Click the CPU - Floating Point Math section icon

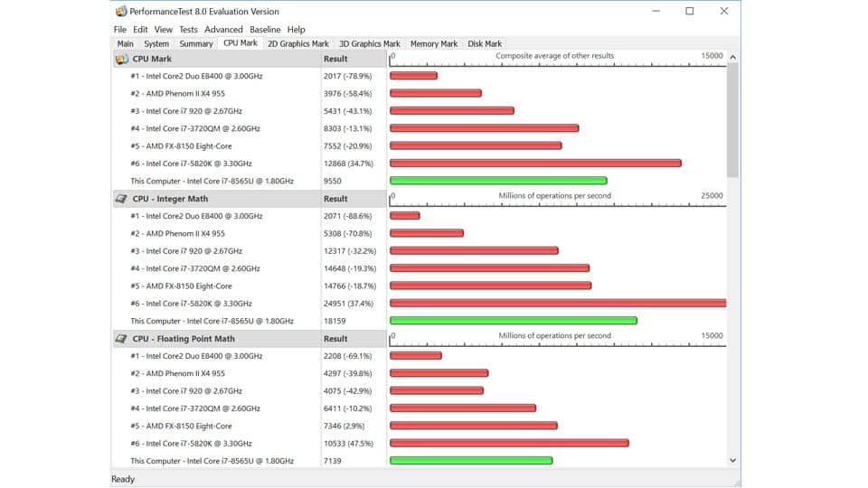(x=121, y=339)
